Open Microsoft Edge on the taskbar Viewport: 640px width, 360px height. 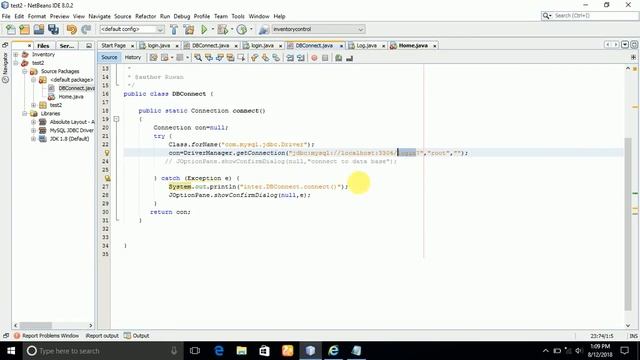pos(219,351)
